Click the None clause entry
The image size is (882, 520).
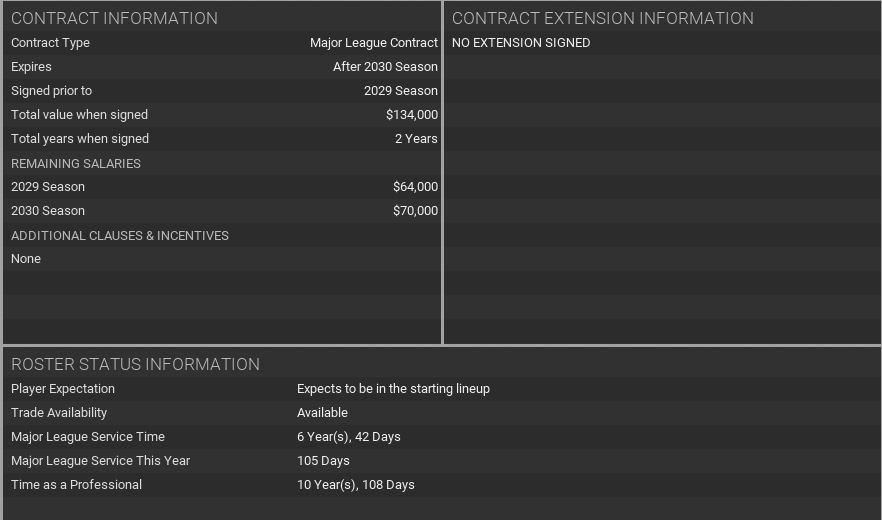click(x=26, y=259)
